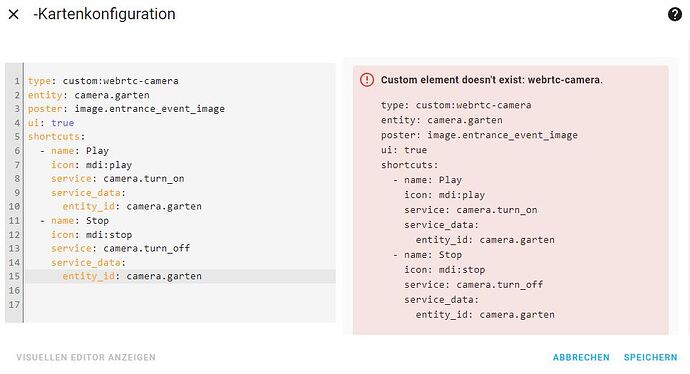Screen dimensions: 690x374
Task: Select editor line 3 poster image.entrance_event_image
Action: click(126, 109)
